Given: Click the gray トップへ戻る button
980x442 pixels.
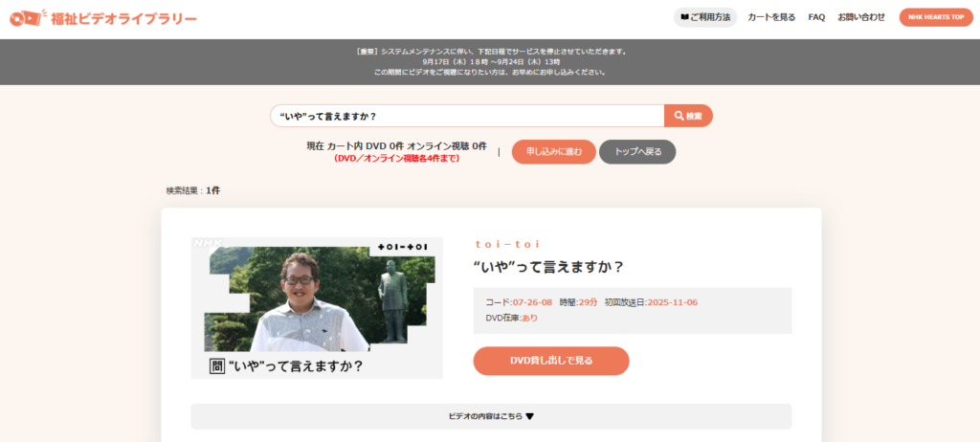Looking at the screenshot, I should [637, 152].
